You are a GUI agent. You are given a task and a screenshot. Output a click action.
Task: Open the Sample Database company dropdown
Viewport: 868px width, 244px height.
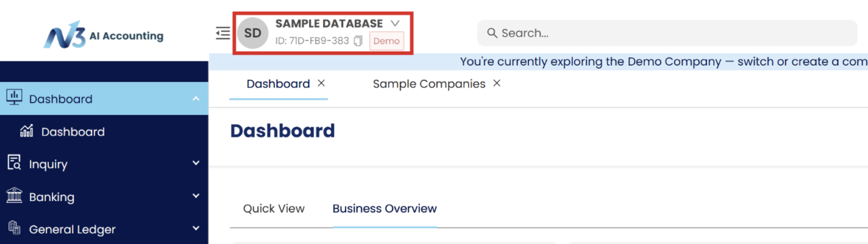pyautogui.click(x=395, y=24)
